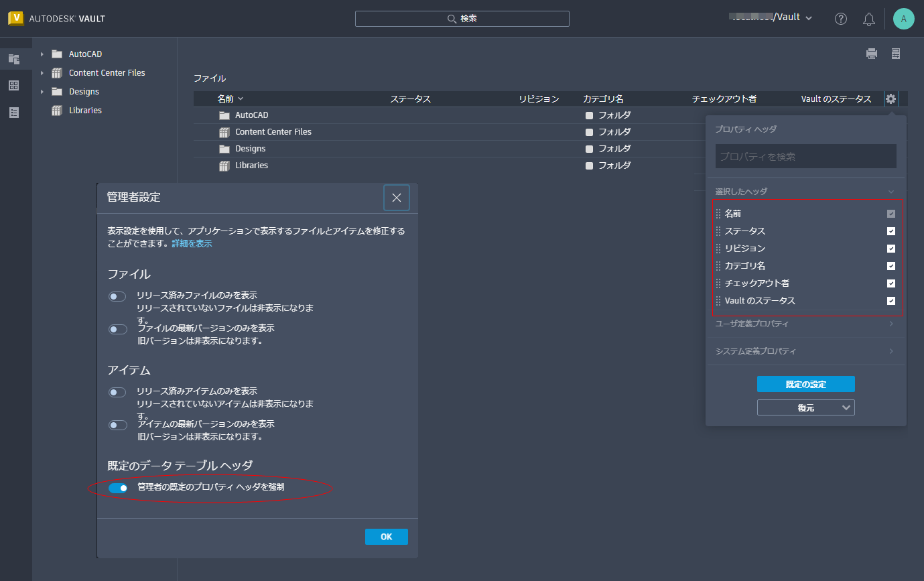Uncheck the ステータス header checkbox
This screenshot has height=581, width=924.
tap(891, 231)
